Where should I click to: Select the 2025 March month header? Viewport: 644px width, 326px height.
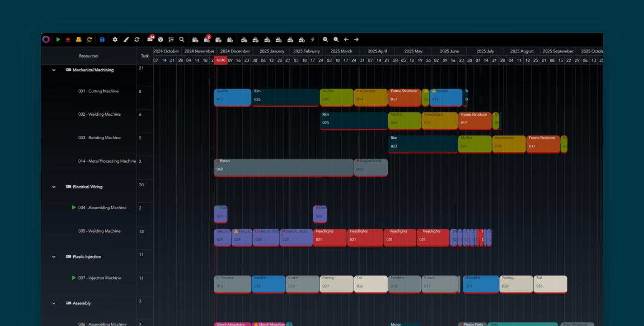pyautogui.click(x=341, y=51)
